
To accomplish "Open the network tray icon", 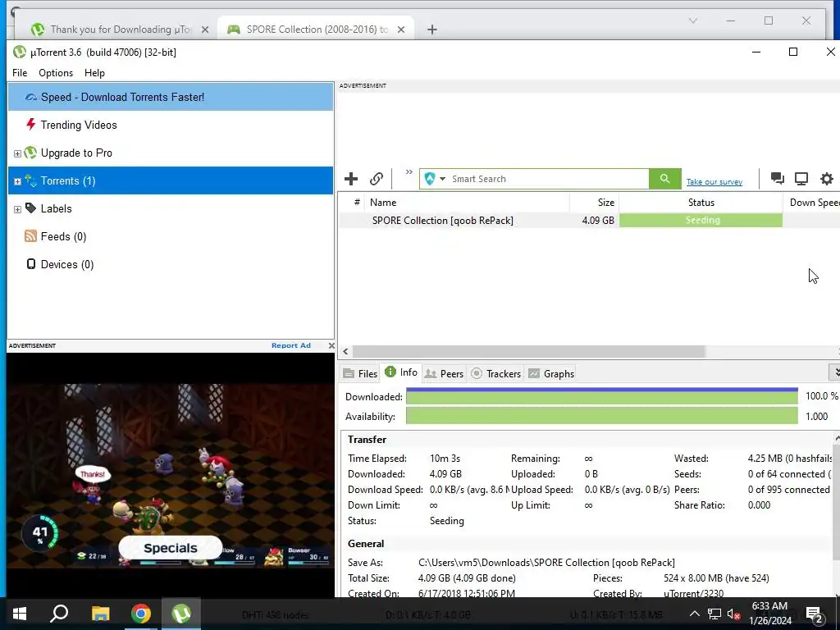I will point(714,614).
